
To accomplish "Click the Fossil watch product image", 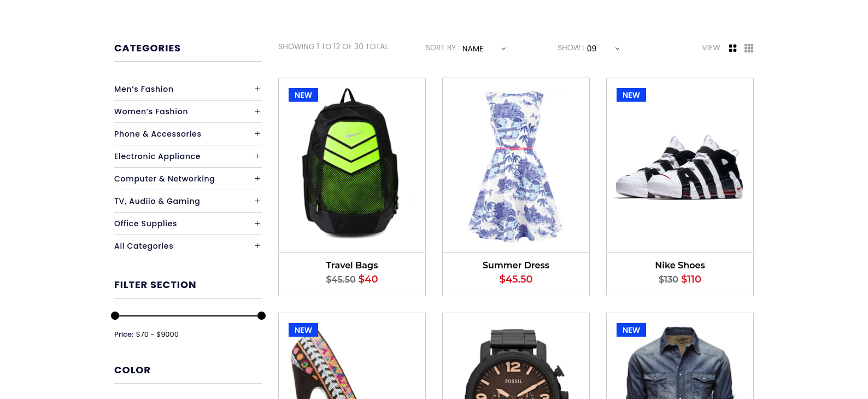I will (x=516, y=363).
